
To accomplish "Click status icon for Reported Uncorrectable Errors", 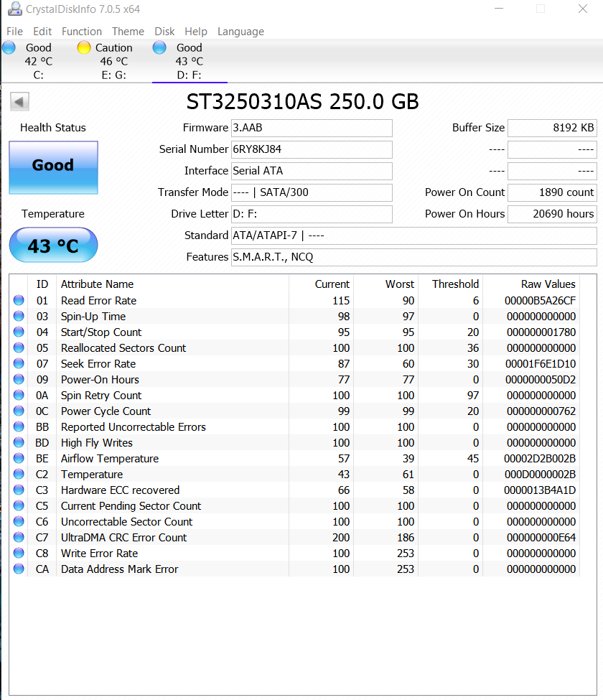I will coord(19,426).
